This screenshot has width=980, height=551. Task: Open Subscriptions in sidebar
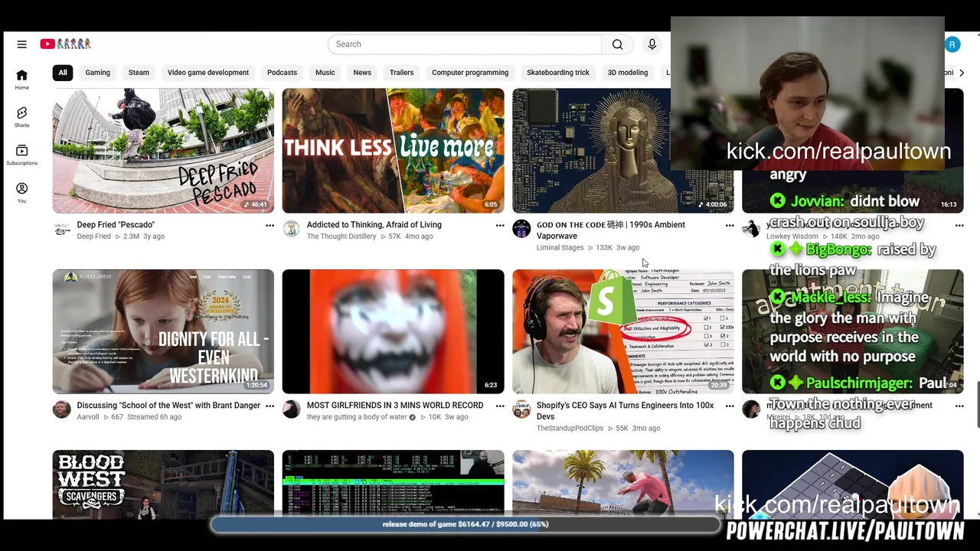[21, 155]
